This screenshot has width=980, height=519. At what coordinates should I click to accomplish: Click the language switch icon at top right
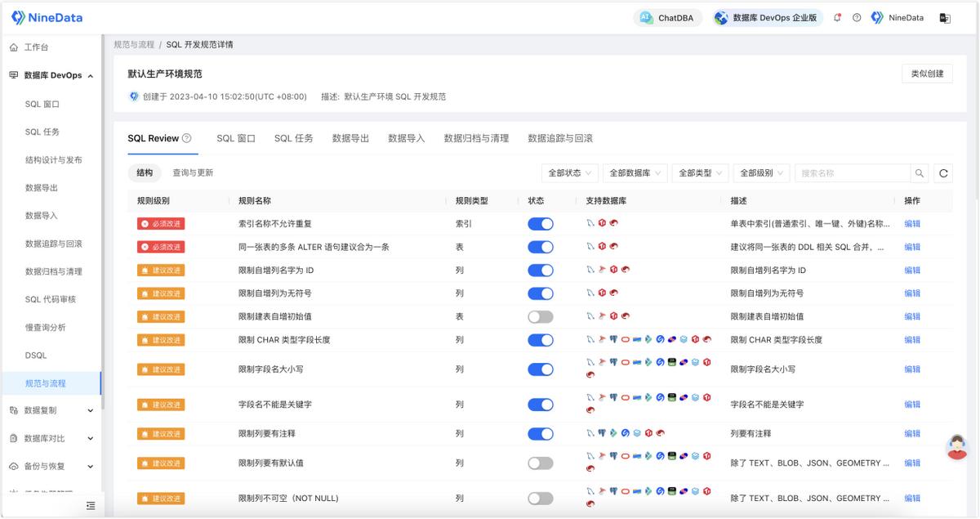945,18
